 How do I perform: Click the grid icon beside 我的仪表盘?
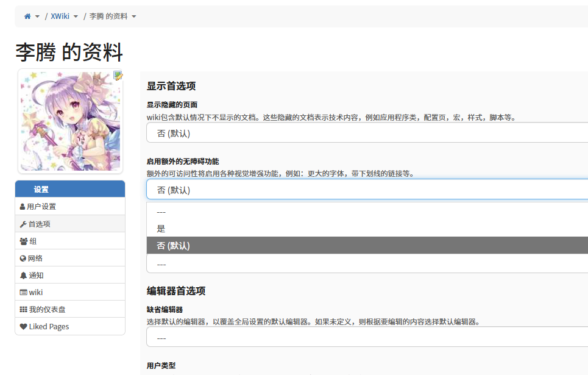click(23, 309)
